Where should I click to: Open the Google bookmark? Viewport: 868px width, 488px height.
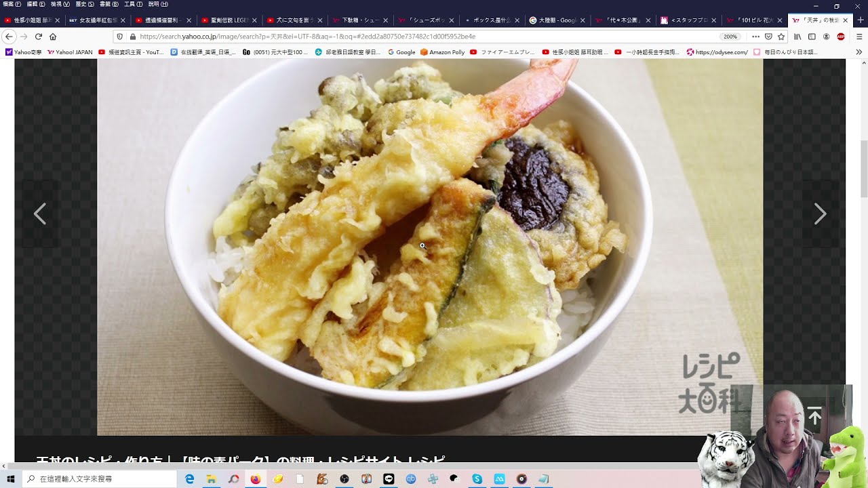(401, 52)
